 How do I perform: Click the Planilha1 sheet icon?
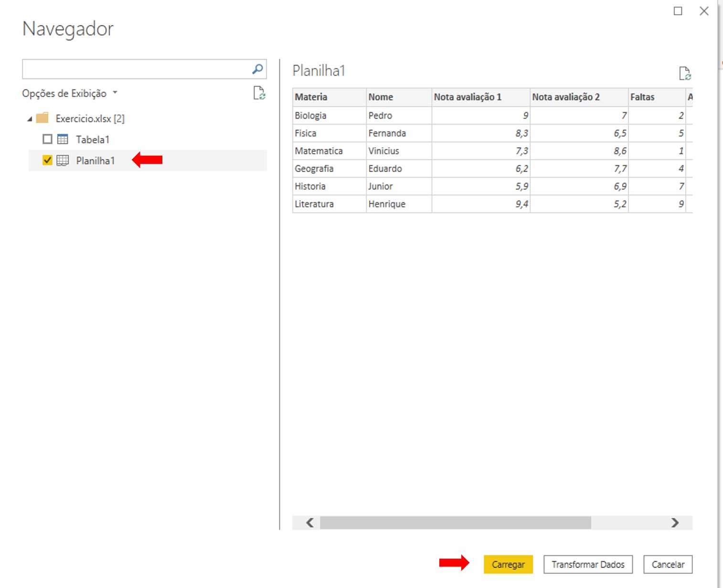[x=63, y=160]
